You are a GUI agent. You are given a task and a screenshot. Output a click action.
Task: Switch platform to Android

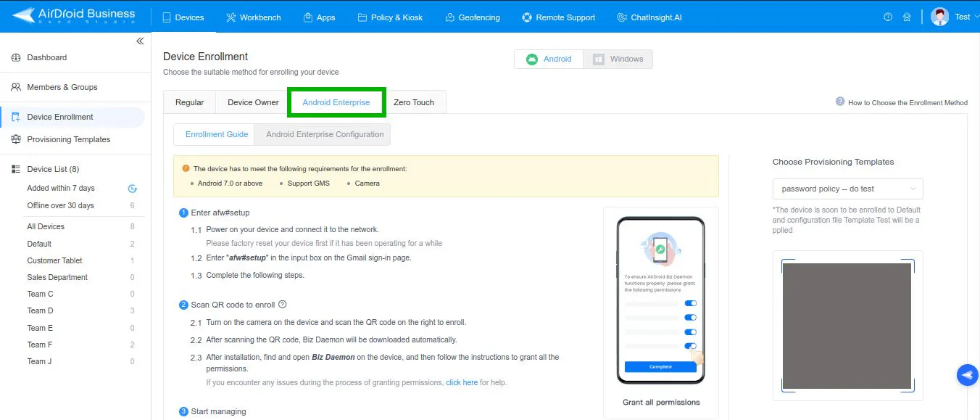point(549,59)
